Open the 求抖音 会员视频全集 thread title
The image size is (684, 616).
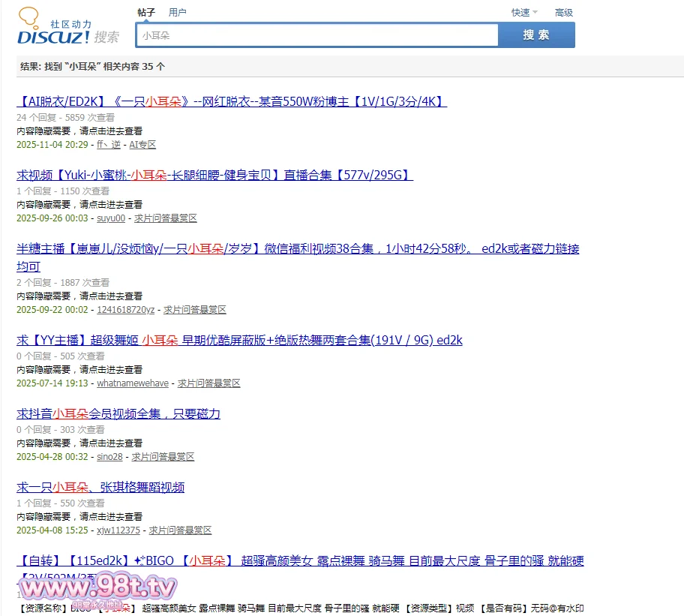click(x=118, y=413)
